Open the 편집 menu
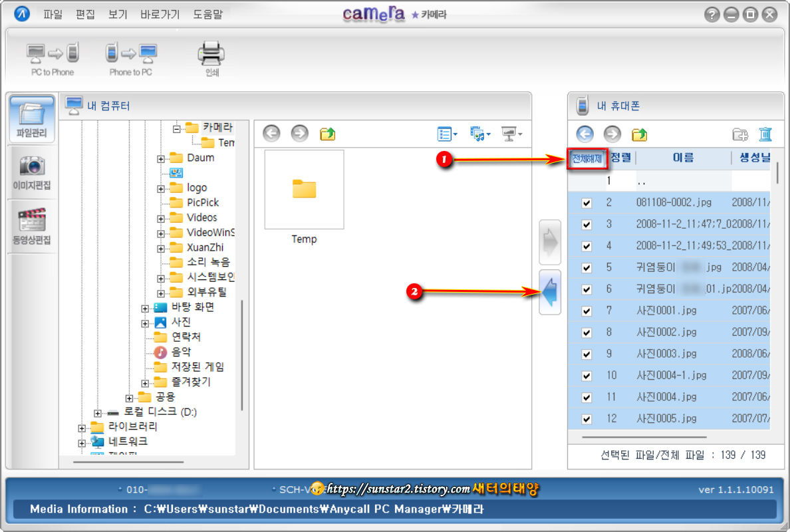Image resolution: width=790 pixels, height=532 pixels. coord(85,14)
